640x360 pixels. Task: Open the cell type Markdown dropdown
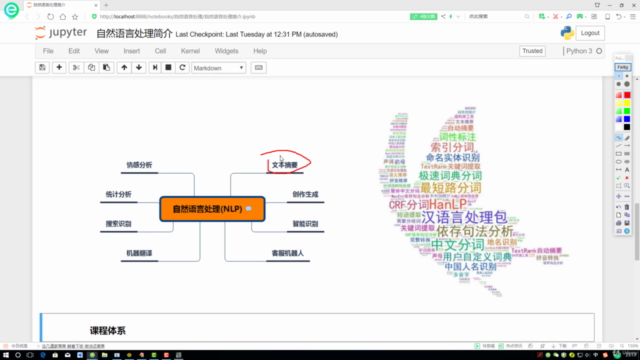pyautogui.click(x=219, y=68)
